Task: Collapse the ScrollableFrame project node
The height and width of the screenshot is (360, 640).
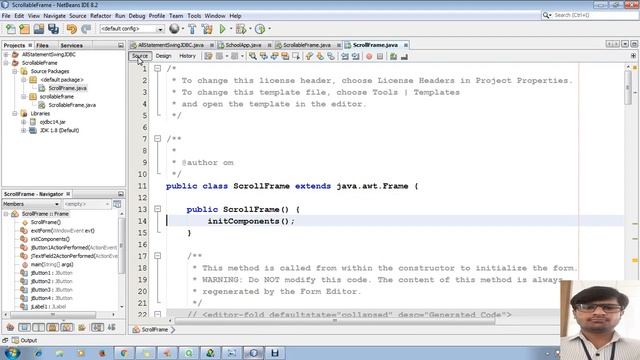Action: (x=6, y=63)
